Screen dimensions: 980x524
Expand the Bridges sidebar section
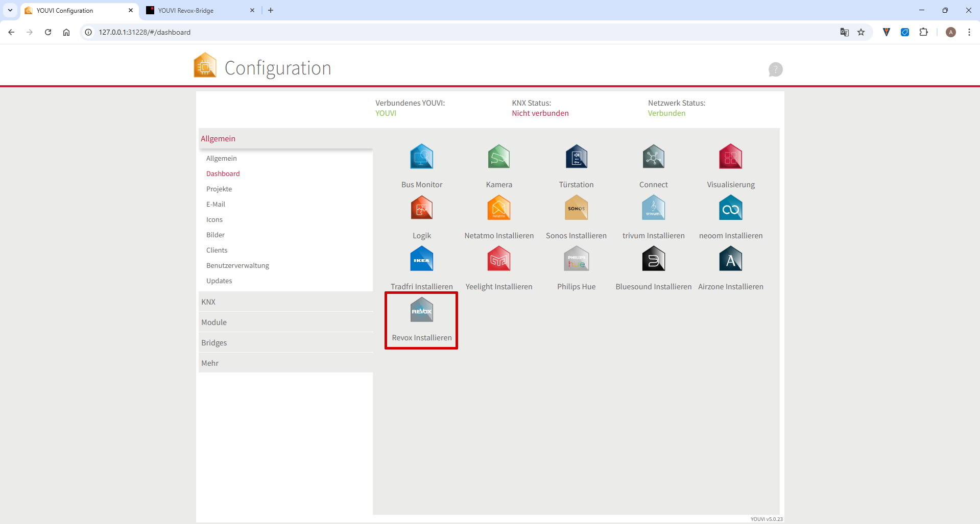pyautogui.click(x=214, y=343)
